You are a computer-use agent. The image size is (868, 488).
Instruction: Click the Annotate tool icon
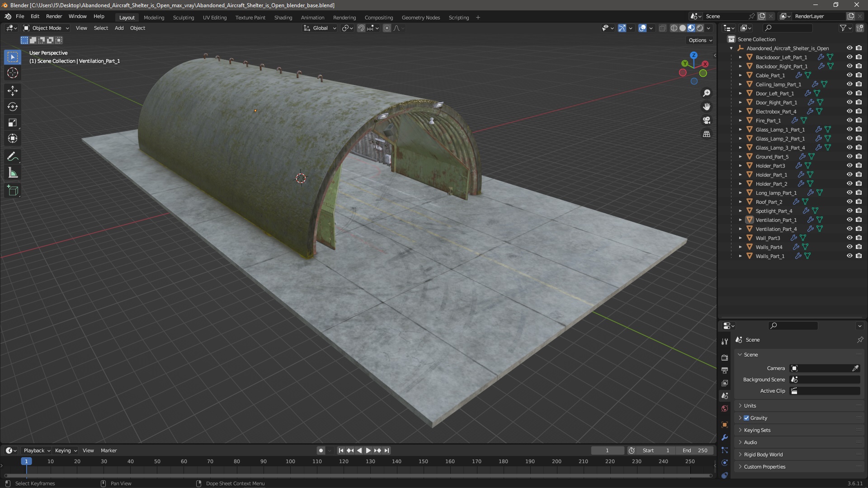(x=13, y=156)
